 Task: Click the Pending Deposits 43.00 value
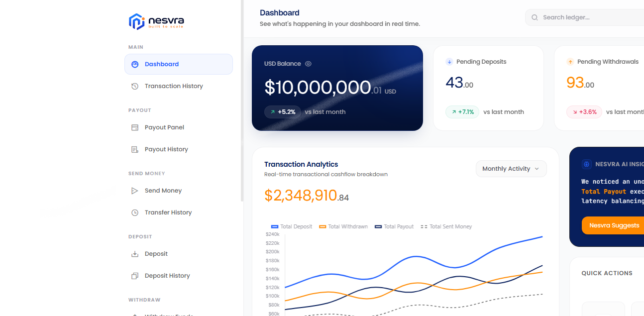pyautogui.click(x=459, y=83)
